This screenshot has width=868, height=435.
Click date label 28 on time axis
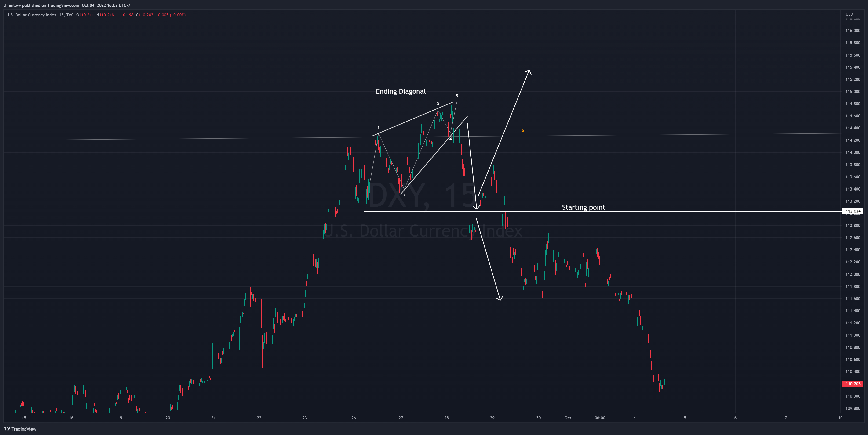(446, 418)
